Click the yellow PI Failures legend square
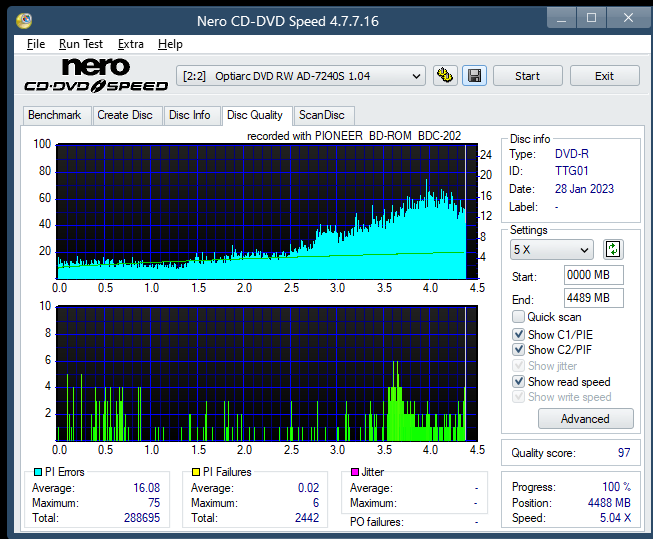This screenshot has width=653, height=539. click(196, 472)
